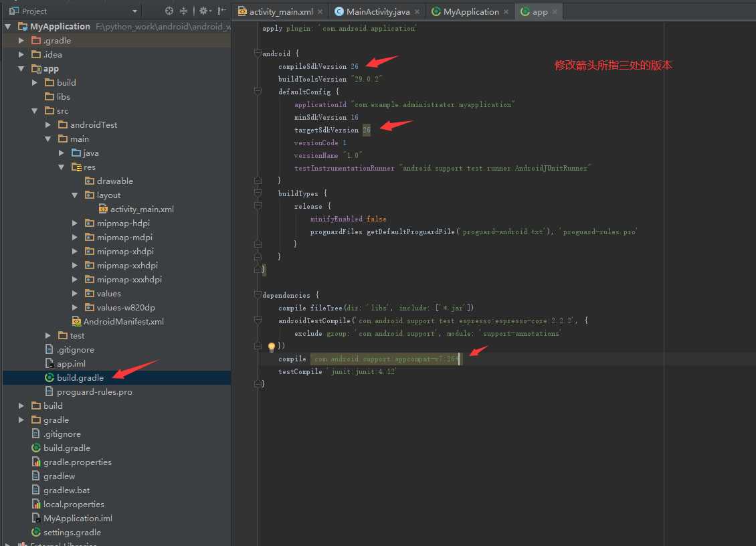Open the Project view dropdown
This screenshot has height=546, width=756.
[x=134, y=11]
